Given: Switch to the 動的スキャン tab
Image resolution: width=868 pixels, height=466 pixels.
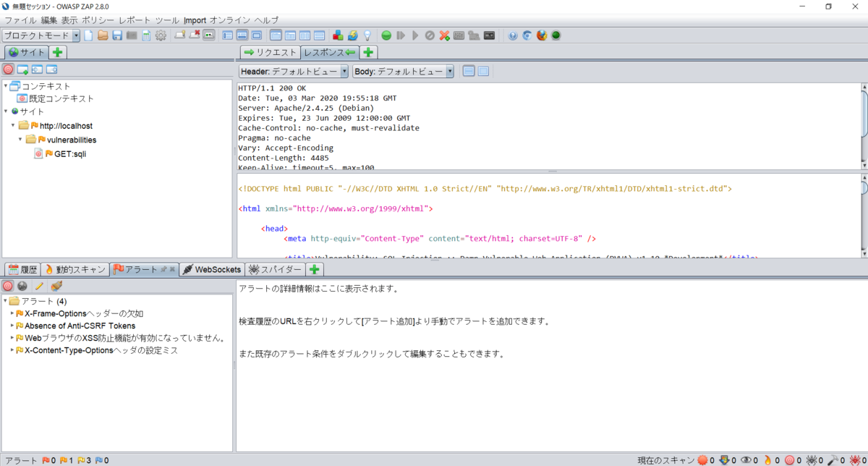Looking at the screenshot, I should (x=75, y=269).
